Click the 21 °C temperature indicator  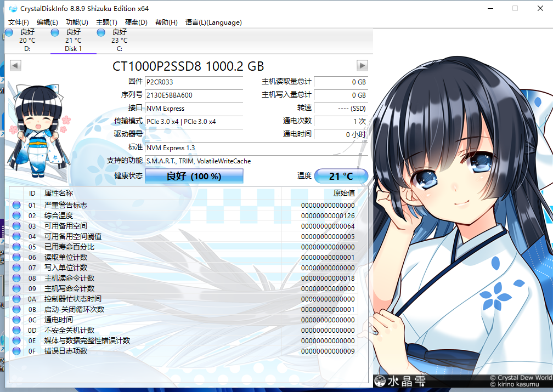point(341,176)
